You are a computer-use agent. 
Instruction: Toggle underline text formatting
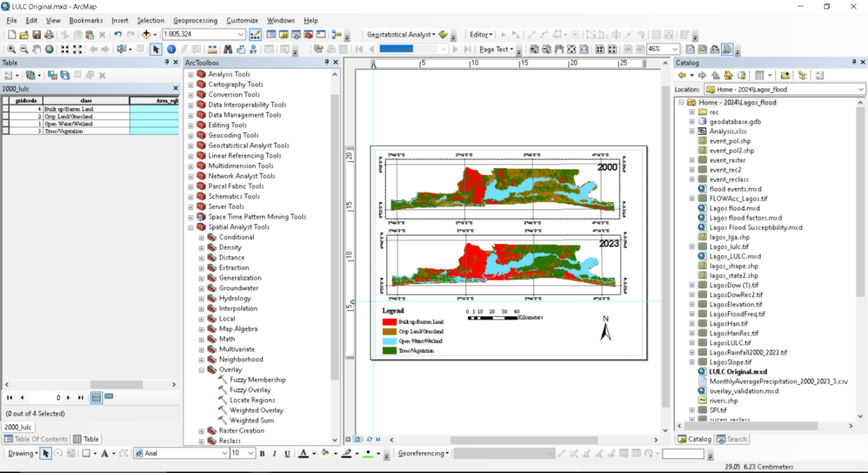287,454
